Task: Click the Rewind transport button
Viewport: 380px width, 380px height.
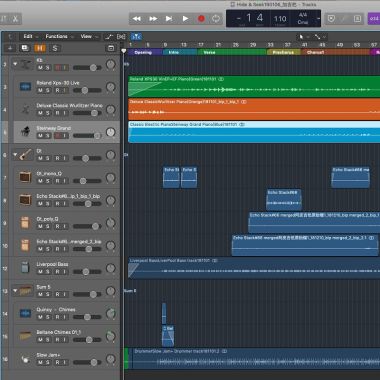Action: (137, 19)
